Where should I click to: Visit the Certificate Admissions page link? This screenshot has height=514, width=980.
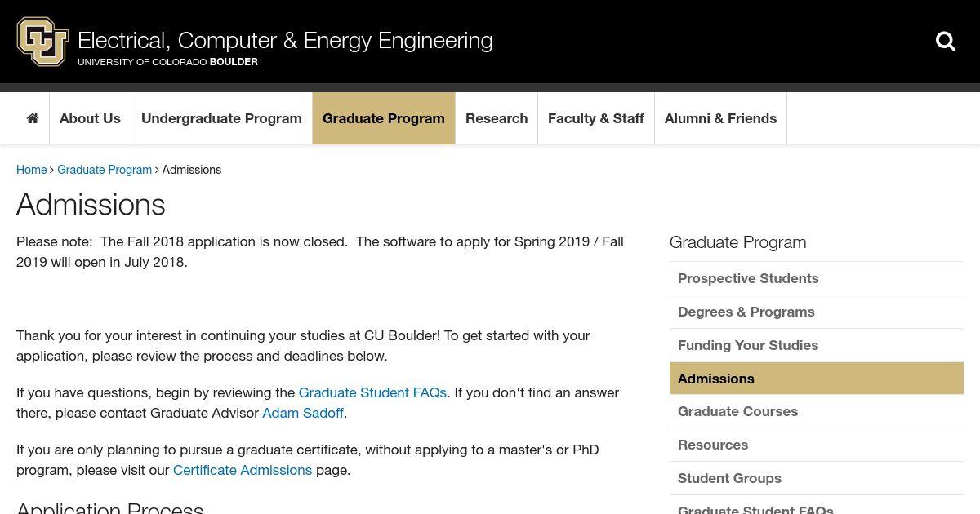tap(243, 470)
